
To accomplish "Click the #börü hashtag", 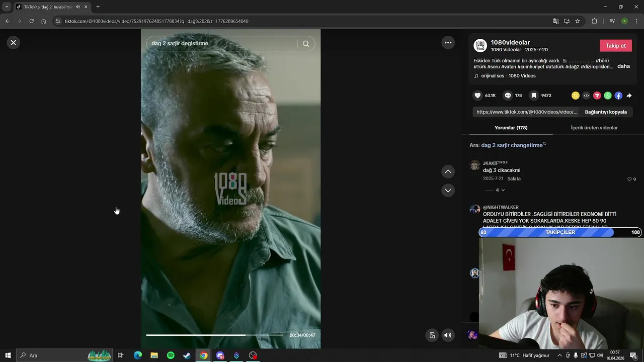I will [x=602, y=61].
